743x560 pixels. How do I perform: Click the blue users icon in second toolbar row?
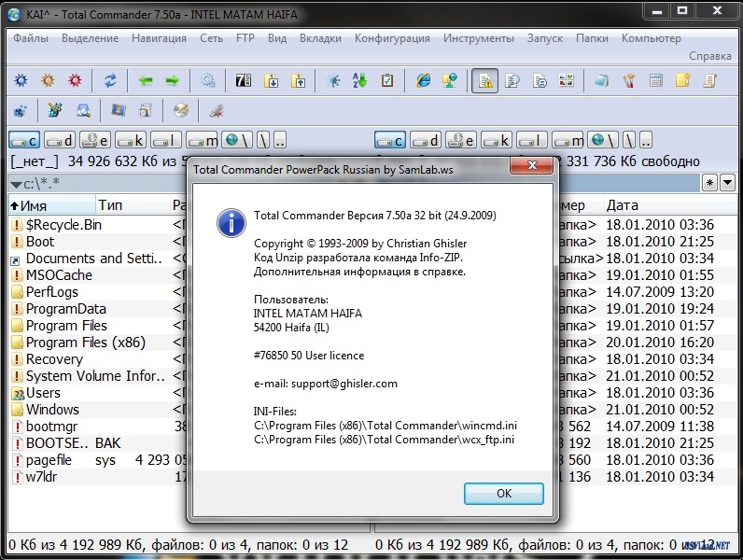click(x=21, y=111)
